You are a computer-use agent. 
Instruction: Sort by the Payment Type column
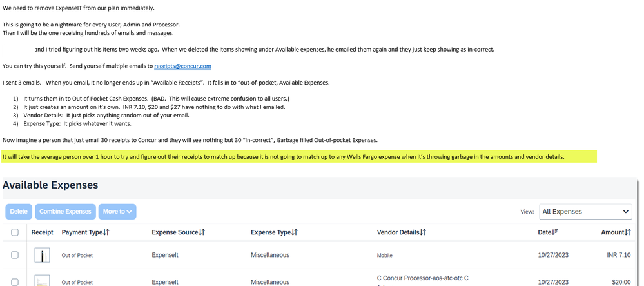point(86,232)
